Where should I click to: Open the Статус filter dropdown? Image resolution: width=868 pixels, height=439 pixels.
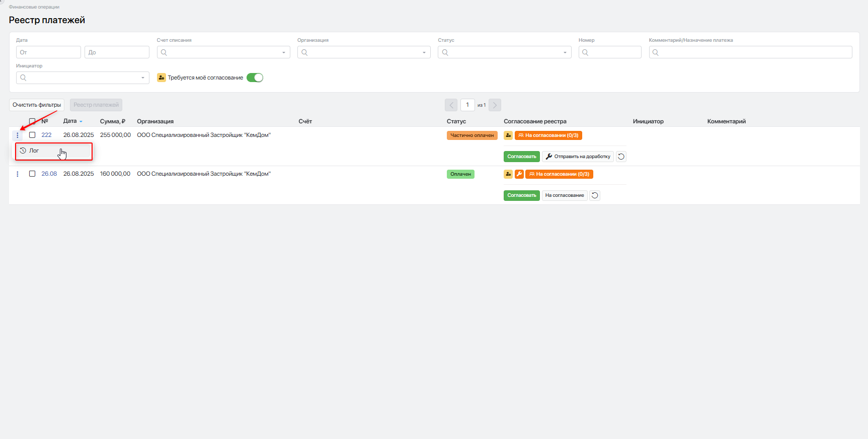[x=565, y=52]
